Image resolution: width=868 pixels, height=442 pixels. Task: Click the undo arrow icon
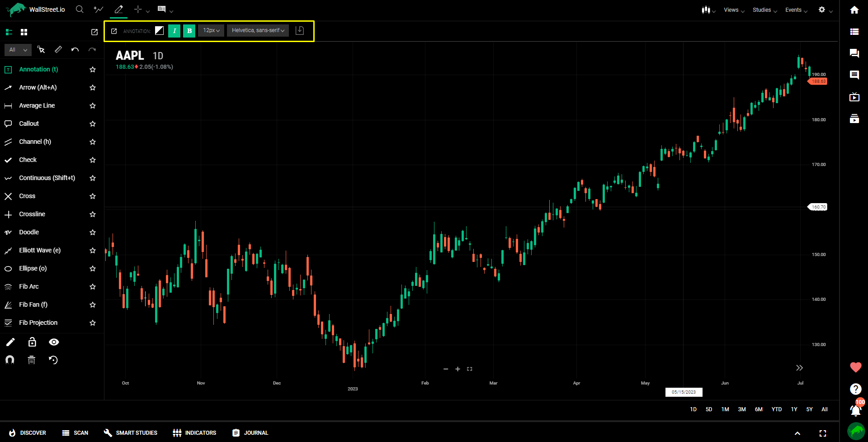click(75, 50)
